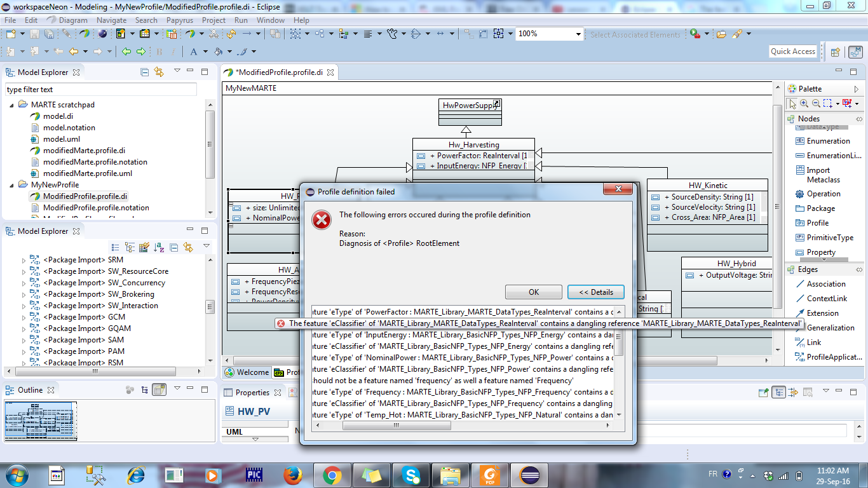This screenshot has width=868, height=488.
Task: Select the Operation palette tool
Action: click(818, 194)
